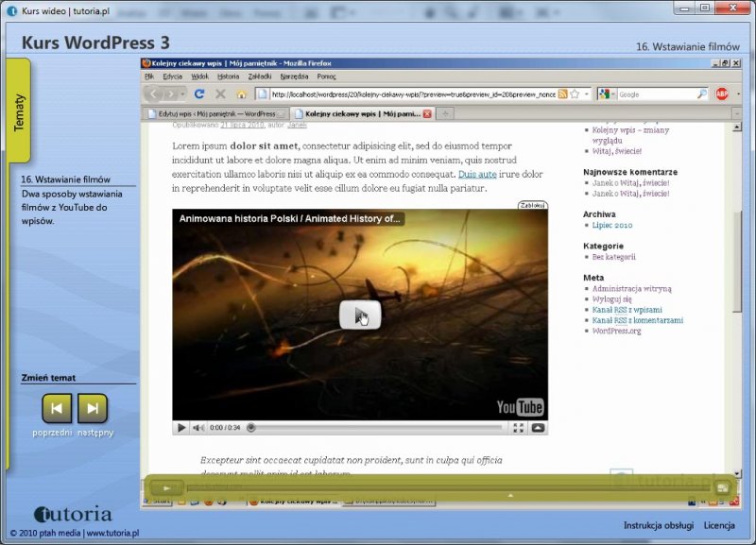756x545 pixels.
Task: Enter fullscreen on the YouTube player
Action: tap(518, 428)
